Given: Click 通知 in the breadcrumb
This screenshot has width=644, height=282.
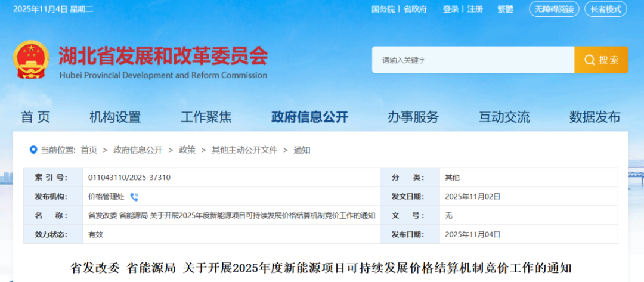Looking at the screenshot, I should click(x=302, y=150).
